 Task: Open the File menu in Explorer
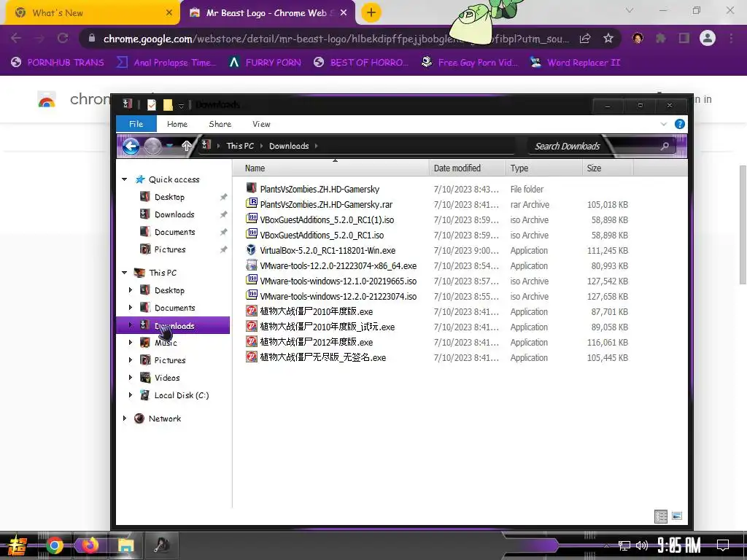pos(136,124)
